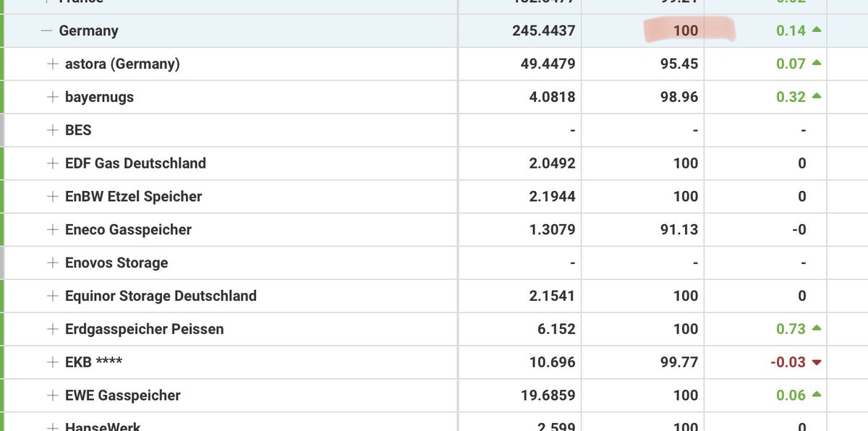
Task: Click green up arrow in astora row
Action: (x=817, y=63)
